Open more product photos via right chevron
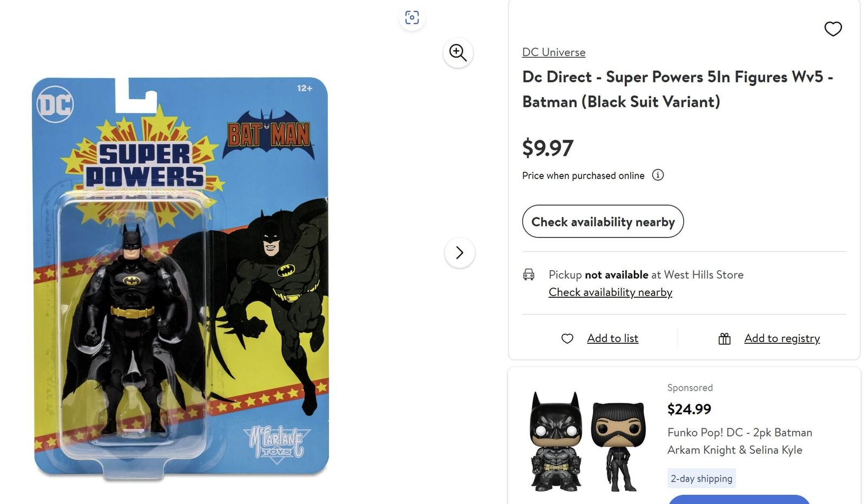 [x=460, y=252]
